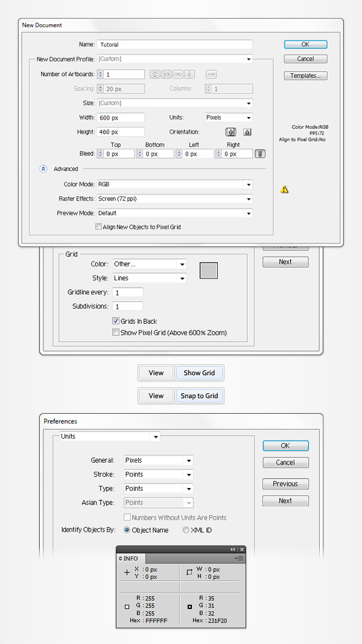Viewport: 362px width, 644px height.
Task: Close the Info panel
Action: 242,549
